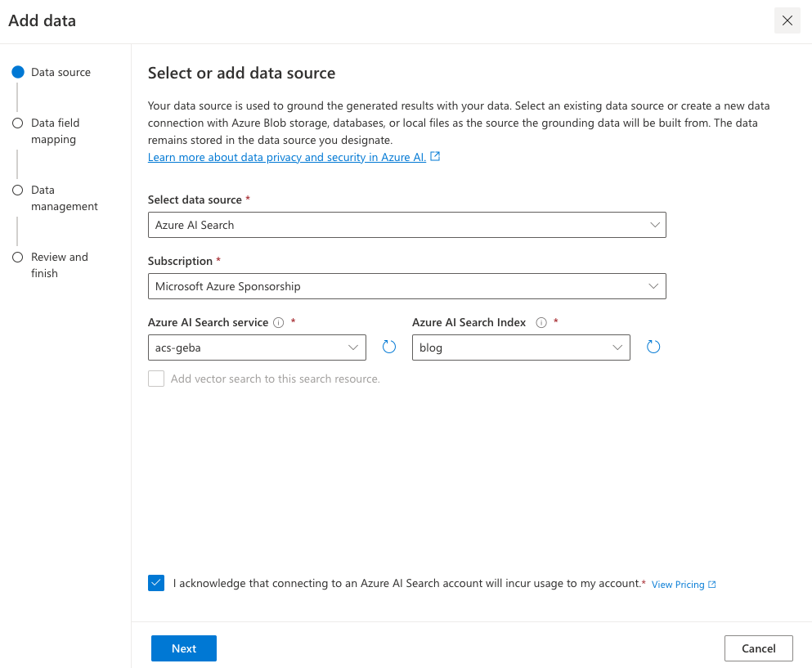
Task: Open the data privacy and security link
Action: pos(286,157)
